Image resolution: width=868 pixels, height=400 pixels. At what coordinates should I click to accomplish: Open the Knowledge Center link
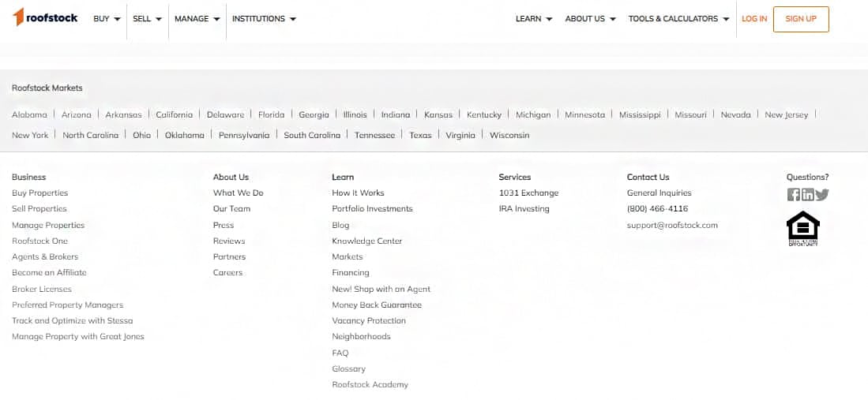tap(367, 241)
